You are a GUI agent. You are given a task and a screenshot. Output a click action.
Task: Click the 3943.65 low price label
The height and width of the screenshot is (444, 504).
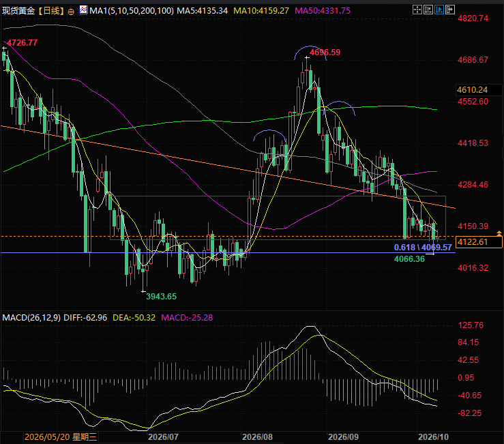coord(161,297)
